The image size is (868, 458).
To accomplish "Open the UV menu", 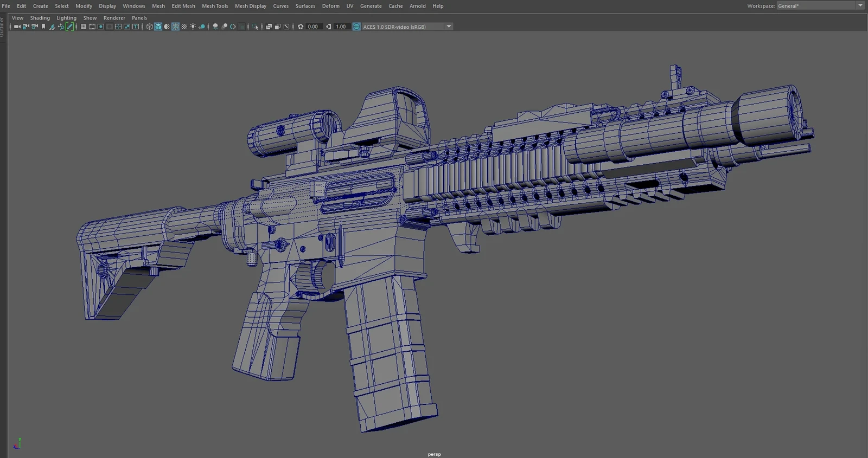I will pyautogui.click(x=350, y=6).
